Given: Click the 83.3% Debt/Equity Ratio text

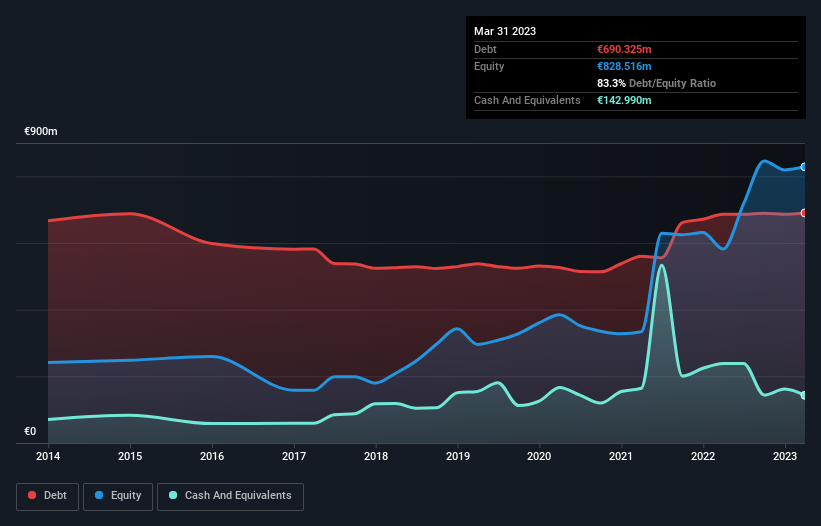Looking at the screenshot, I should 656,83.
